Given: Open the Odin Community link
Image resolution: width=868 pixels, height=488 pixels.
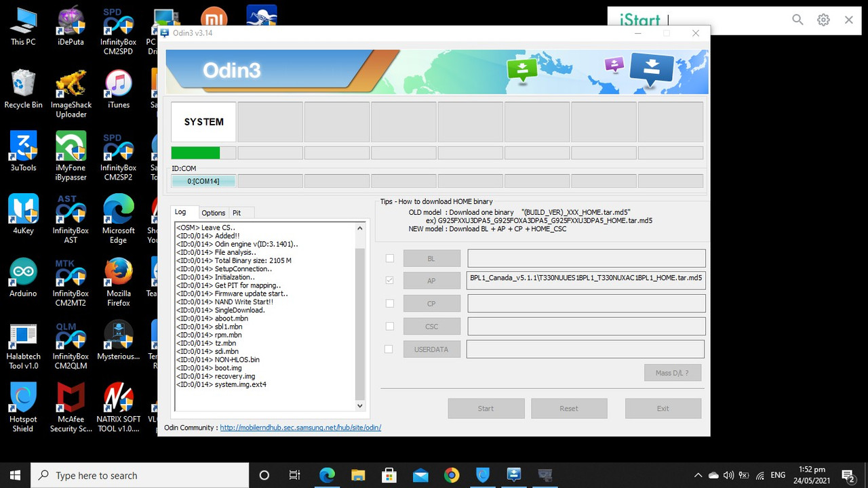Looking at the screenshot, I should [x=300, y=428].
